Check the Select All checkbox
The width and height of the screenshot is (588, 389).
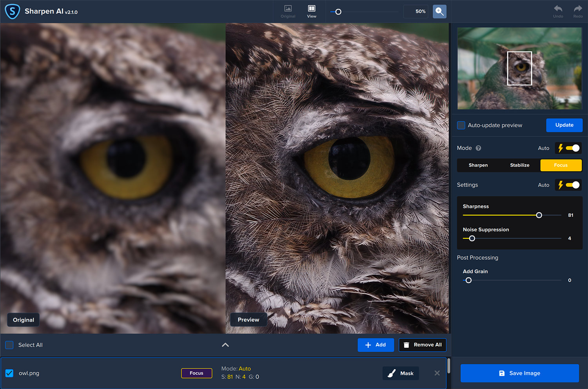tap(9, 345)
